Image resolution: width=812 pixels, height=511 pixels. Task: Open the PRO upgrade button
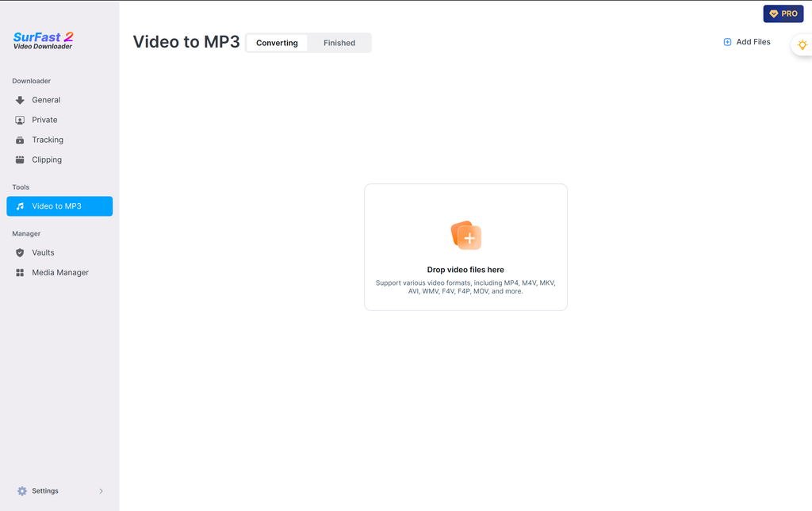pyautogui.click(x=783, y=13)
